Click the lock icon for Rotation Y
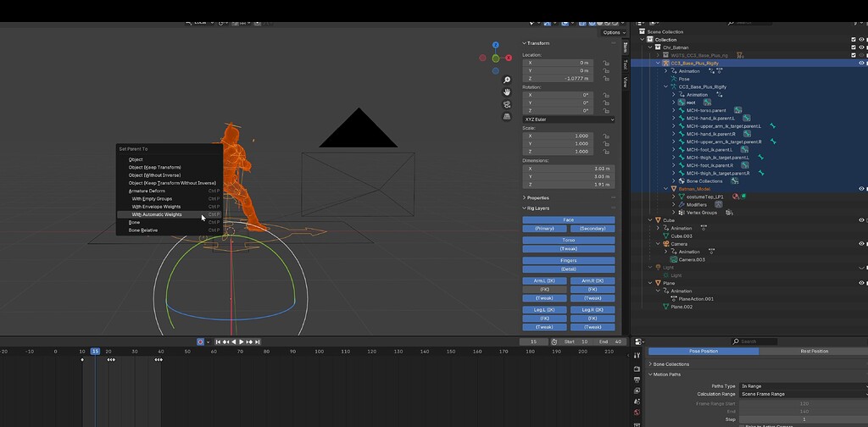The height and width of the screenshot is (427, 868). click(606, 103)
